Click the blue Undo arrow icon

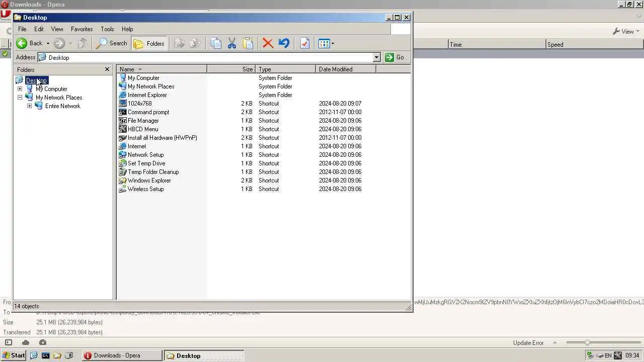(284, 43)
